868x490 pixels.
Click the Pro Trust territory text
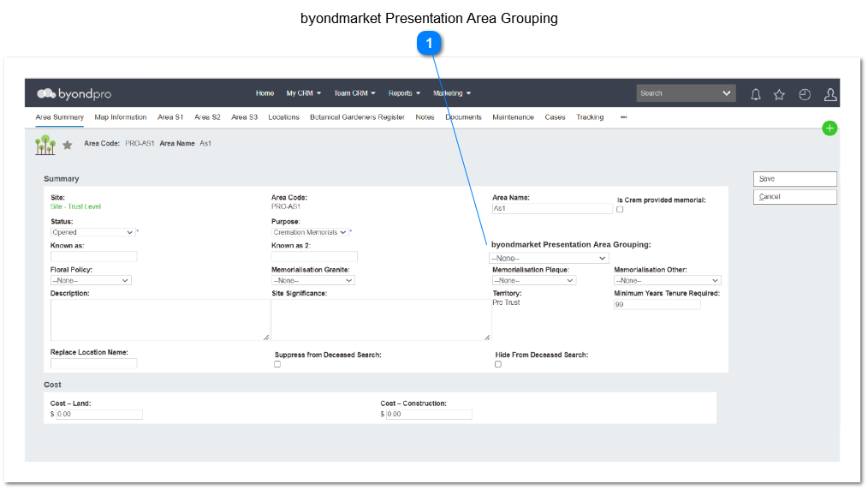click(507, 303)
